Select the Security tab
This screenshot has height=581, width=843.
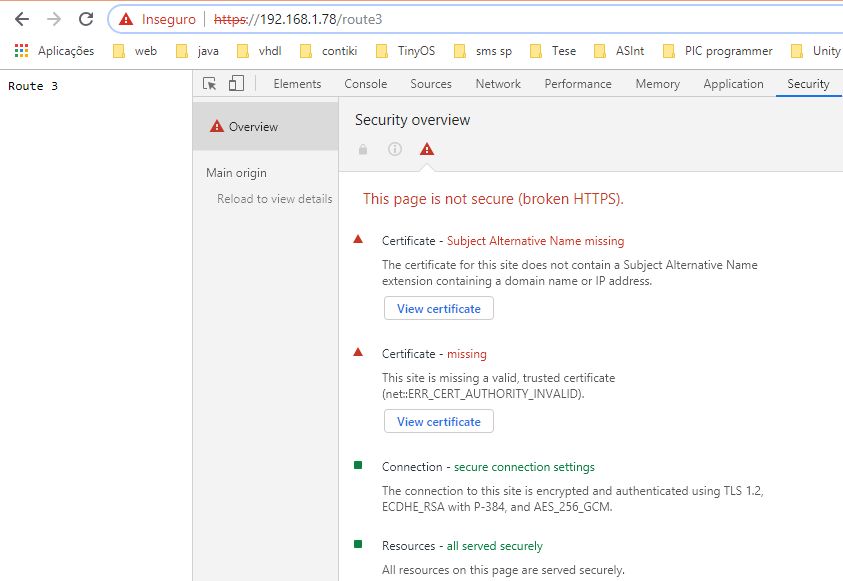tap(808, 84)
